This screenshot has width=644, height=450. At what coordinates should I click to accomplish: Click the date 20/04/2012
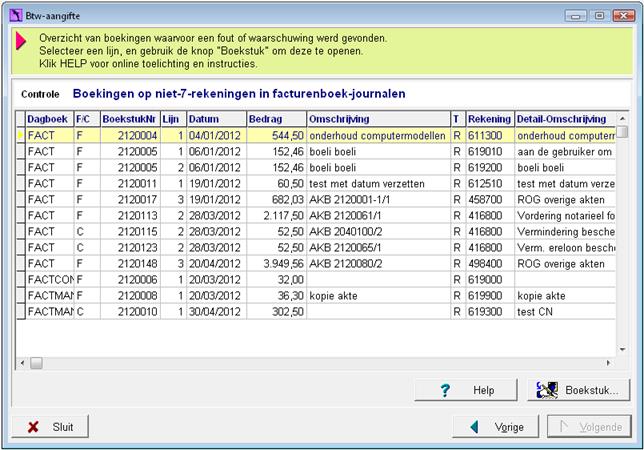214,264
